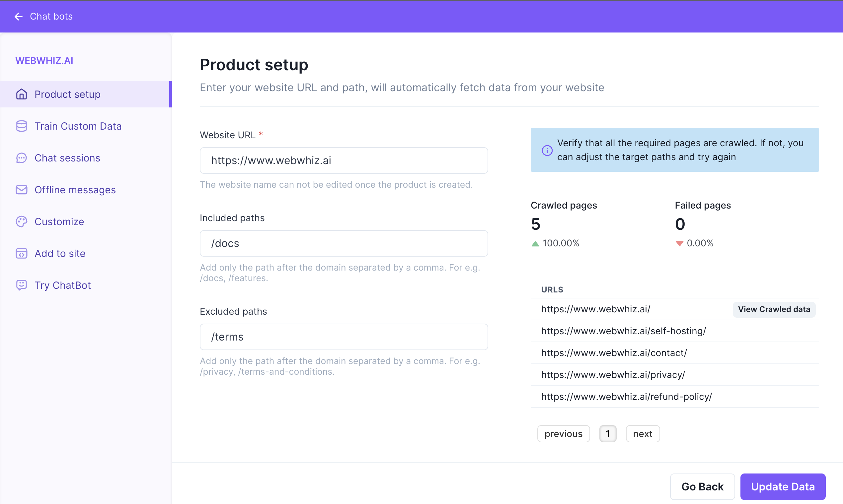Go to the Customize section
This screenshot has height=504, width=843.
86,221
